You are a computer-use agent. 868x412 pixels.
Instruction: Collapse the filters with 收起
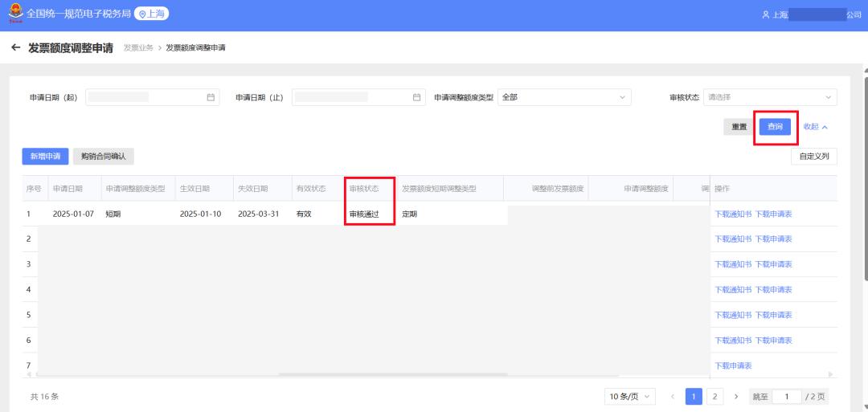pyautogui.click(x=815, y=127)
